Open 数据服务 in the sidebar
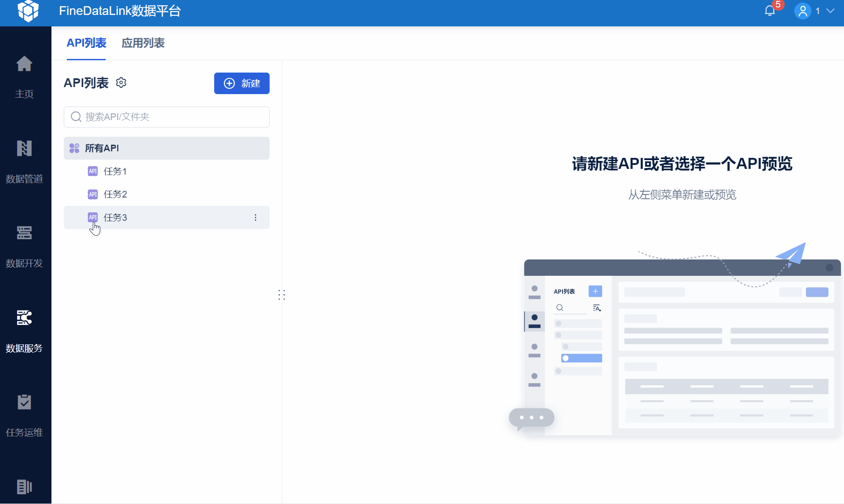The image size is (844, 504). click(24, 331)
